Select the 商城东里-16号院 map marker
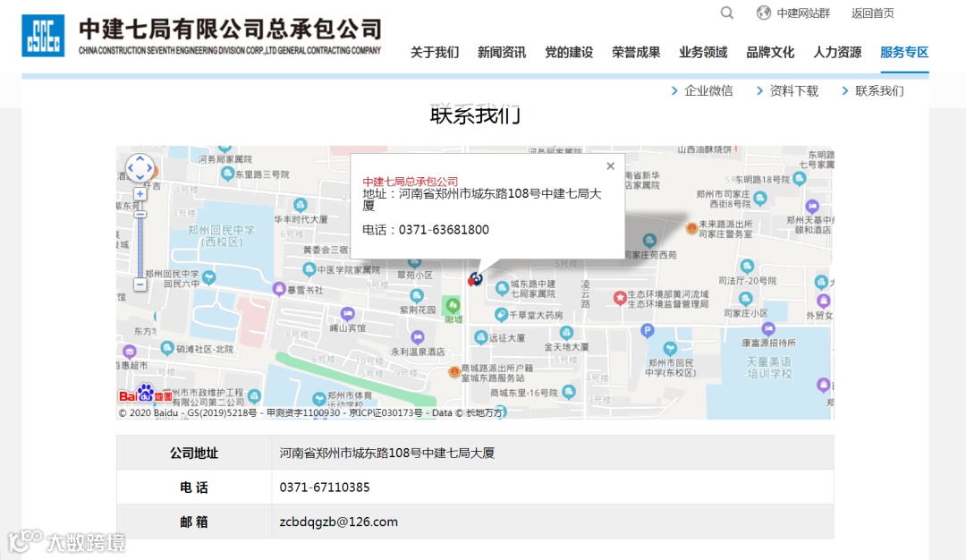966x560 pixels. [x=569, y=392]
